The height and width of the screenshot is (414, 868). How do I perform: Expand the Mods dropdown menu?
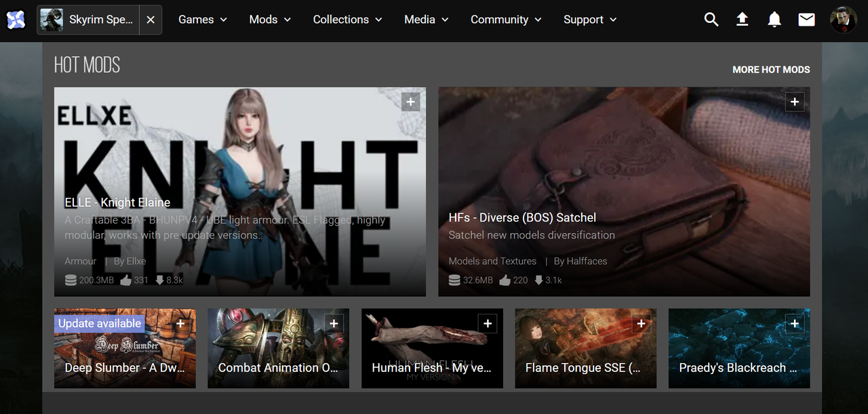(x=270, y=20)
